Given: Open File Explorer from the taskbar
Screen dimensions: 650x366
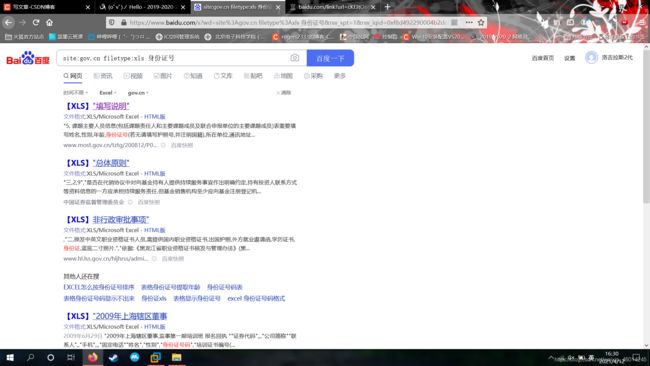Looking at the screenshot, I should point(177,357).
